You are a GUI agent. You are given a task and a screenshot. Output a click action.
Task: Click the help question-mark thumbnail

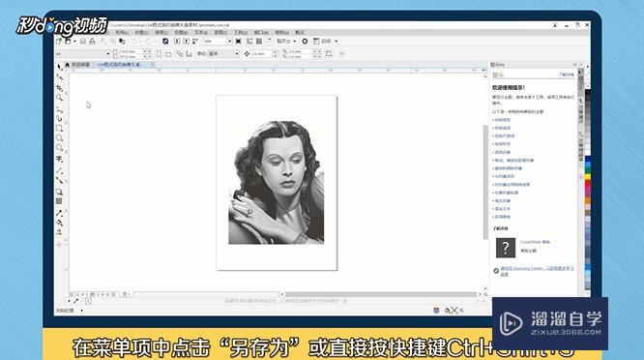point(506,248)
